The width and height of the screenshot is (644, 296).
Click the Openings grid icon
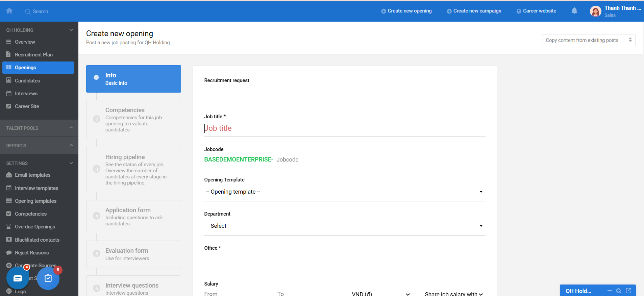9,67
